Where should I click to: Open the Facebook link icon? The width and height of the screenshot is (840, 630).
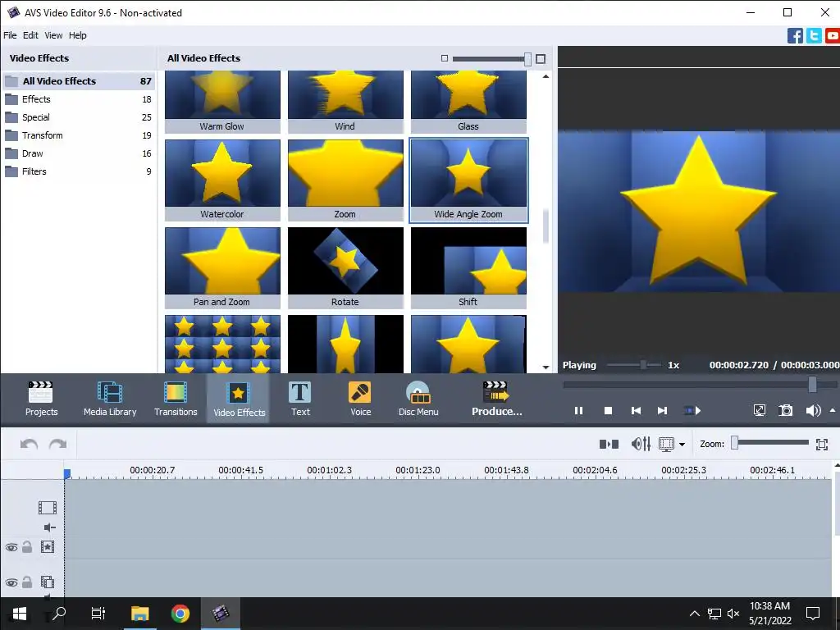pyautogui.click(x=795, y=36)
